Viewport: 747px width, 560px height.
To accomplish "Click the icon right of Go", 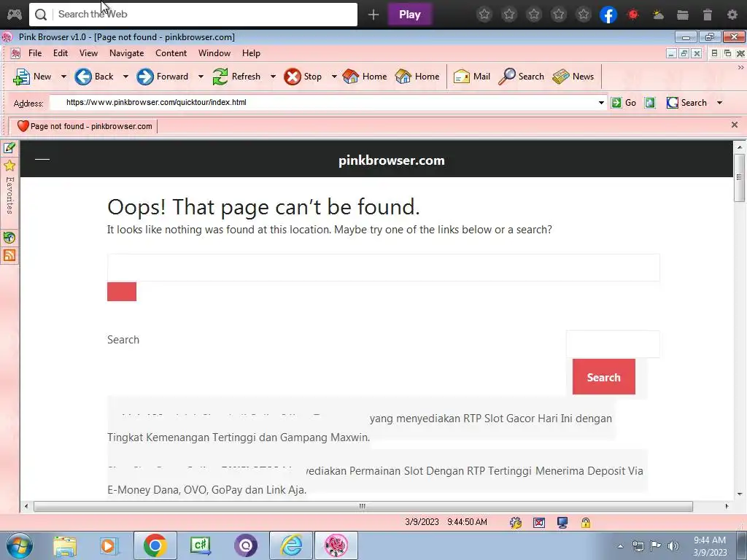I will [650, 102].
